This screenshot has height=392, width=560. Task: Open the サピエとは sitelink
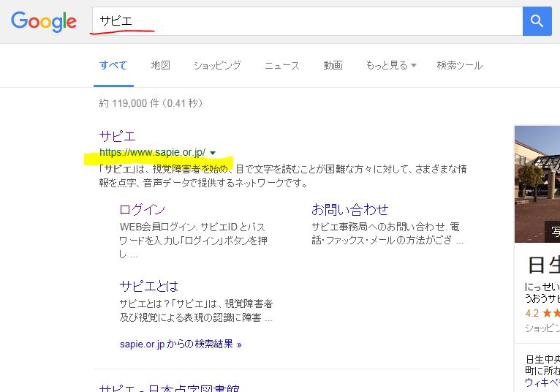149,286
